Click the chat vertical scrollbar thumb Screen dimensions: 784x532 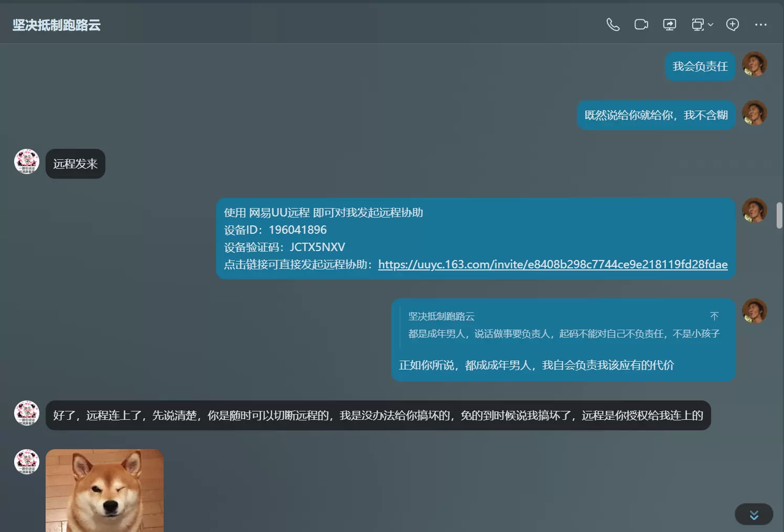coord(779,215)
